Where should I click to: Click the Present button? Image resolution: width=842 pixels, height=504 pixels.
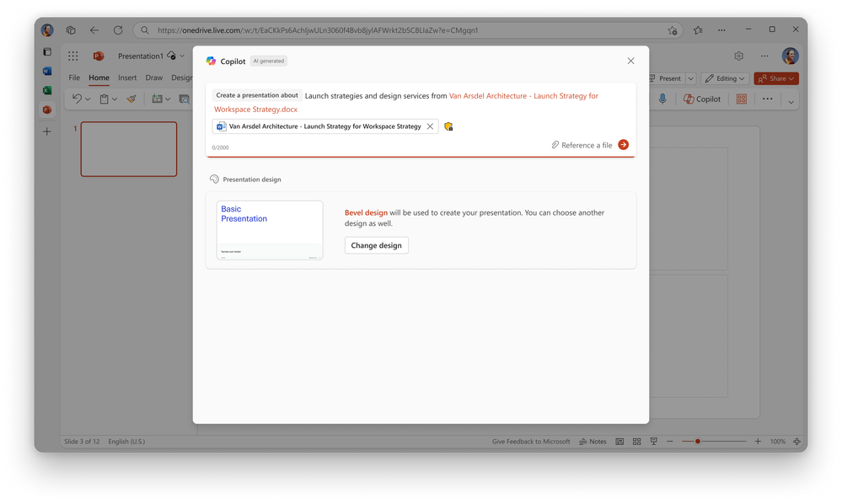tap(664, 78)
